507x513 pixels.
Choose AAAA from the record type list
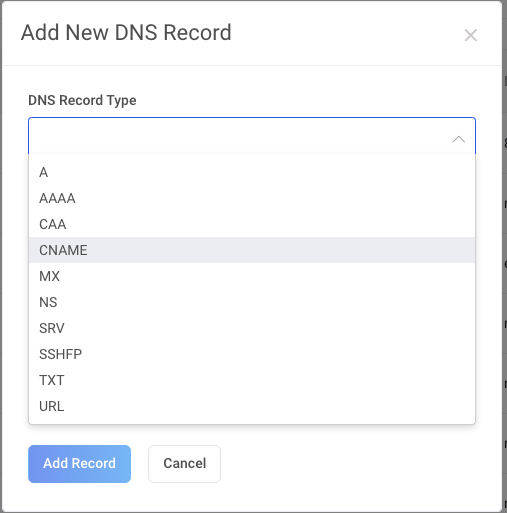click(252, 198)
